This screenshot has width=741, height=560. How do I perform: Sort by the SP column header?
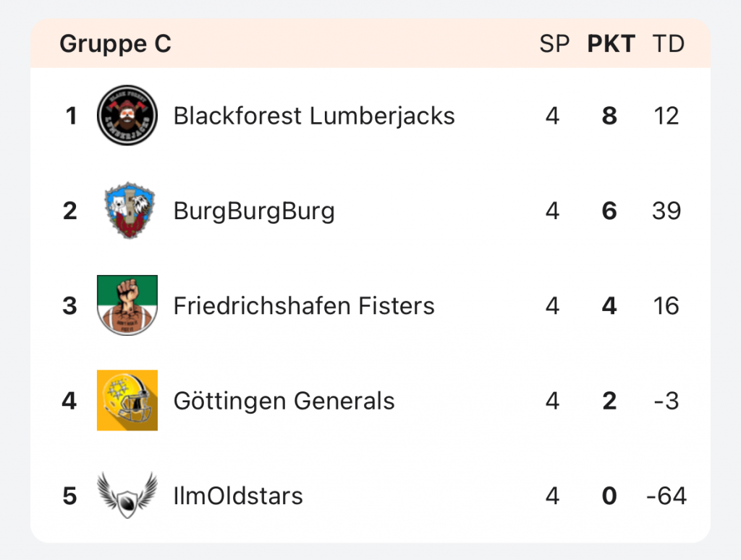(554, 44)
